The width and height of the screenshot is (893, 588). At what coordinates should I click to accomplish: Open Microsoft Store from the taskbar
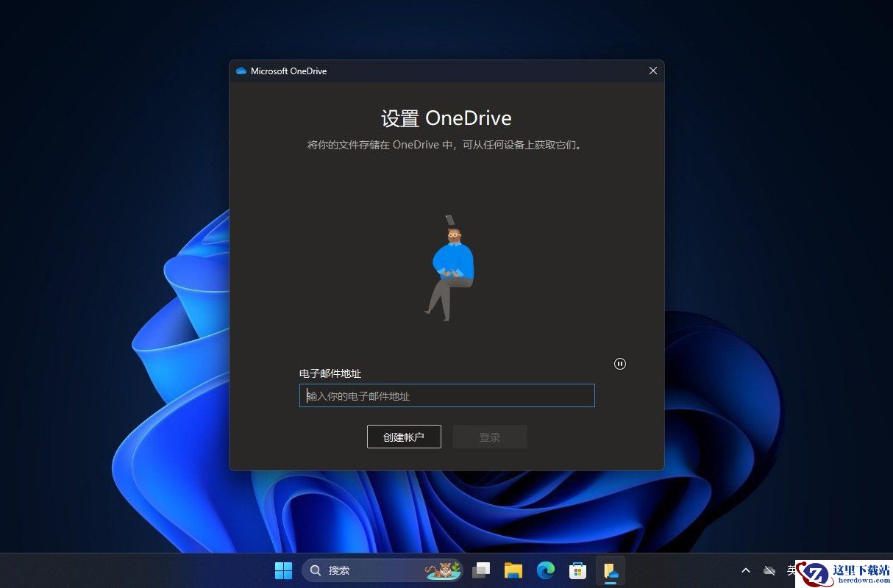tap(577, 570)
